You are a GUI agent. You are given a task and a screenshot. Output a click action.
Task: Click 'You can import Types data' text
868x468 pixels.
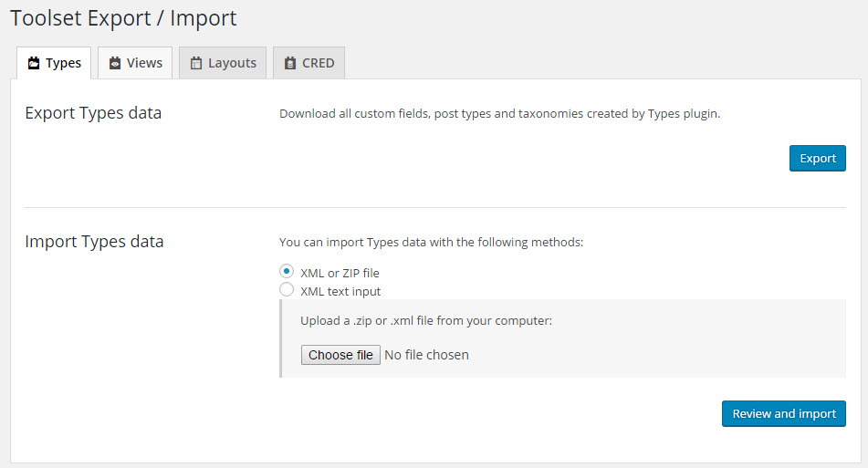click(431, 243)
